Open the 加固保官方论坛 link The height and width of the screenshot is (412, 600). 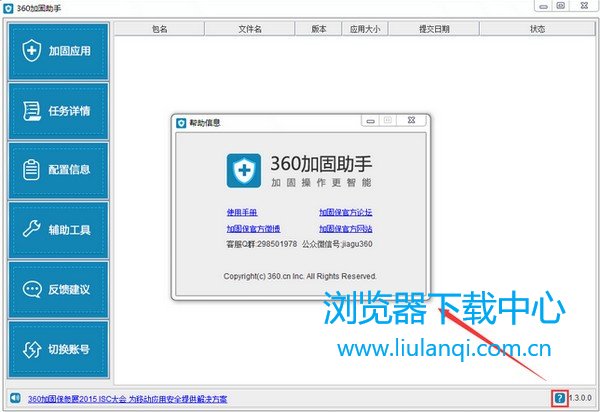click(346, 212)
